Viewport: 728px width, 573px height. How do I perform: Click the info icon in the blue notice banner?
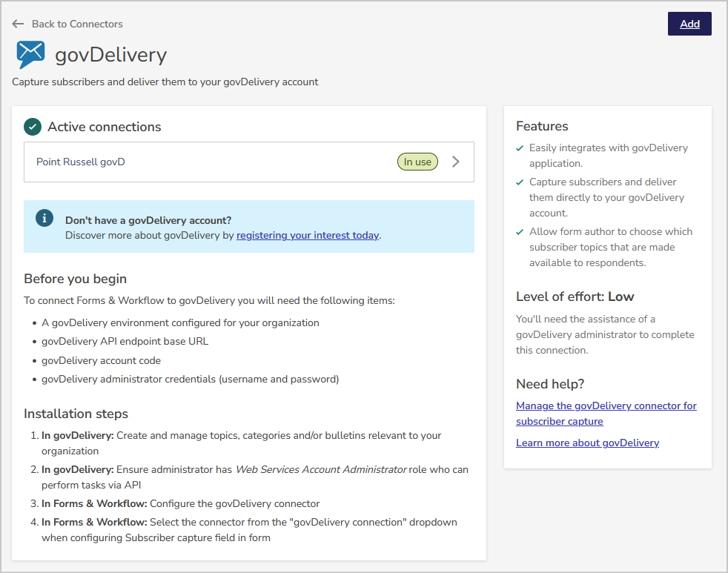tap(44, 218)
